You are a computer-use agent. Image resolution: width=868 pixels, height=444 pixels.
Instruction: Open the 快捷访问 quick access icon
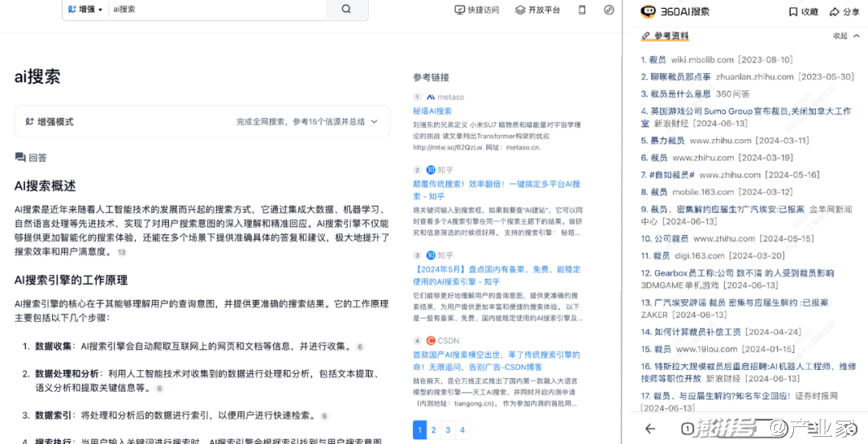pos(460,10)
